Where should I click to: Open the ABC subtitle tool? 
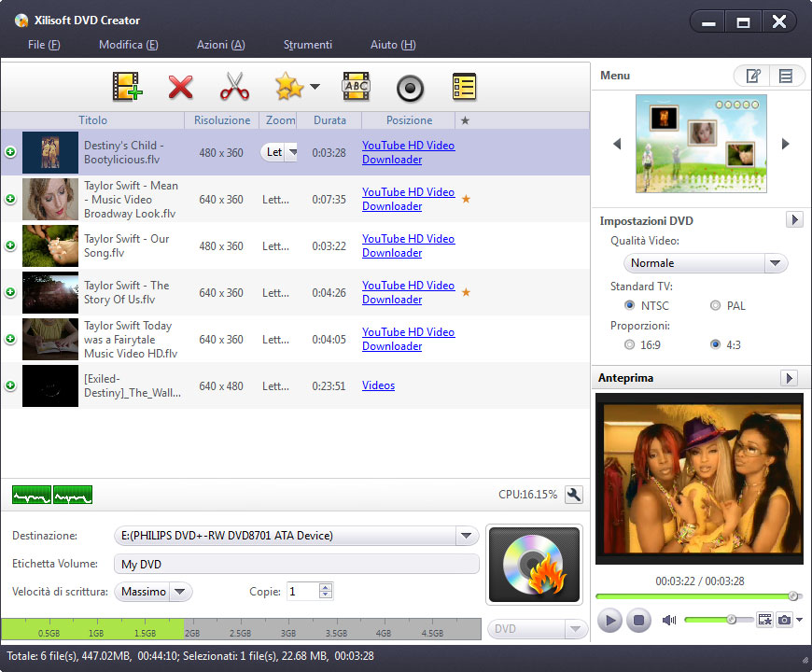pos(357,87)
